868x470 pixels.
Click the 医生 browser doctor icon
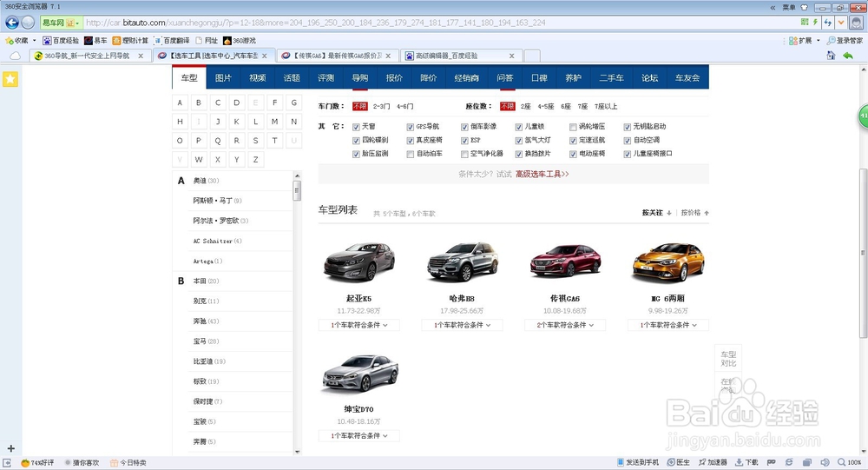click(x=679, y=462)
